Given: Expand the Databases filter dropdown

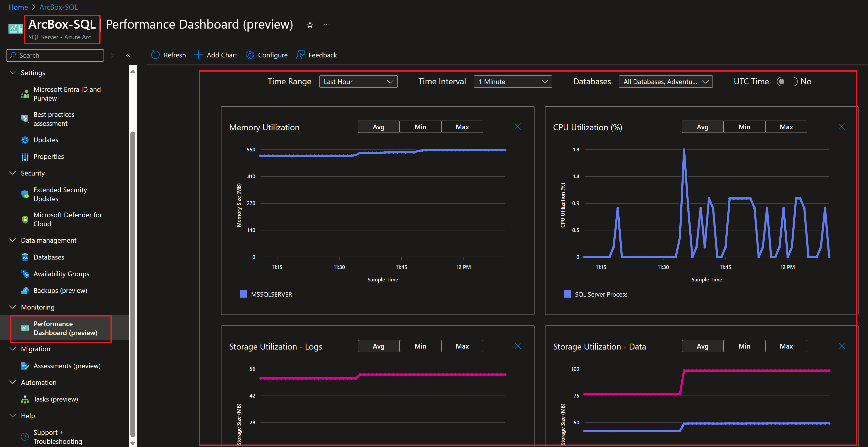Looking at the screenshot, I should [x=665, y=82].
